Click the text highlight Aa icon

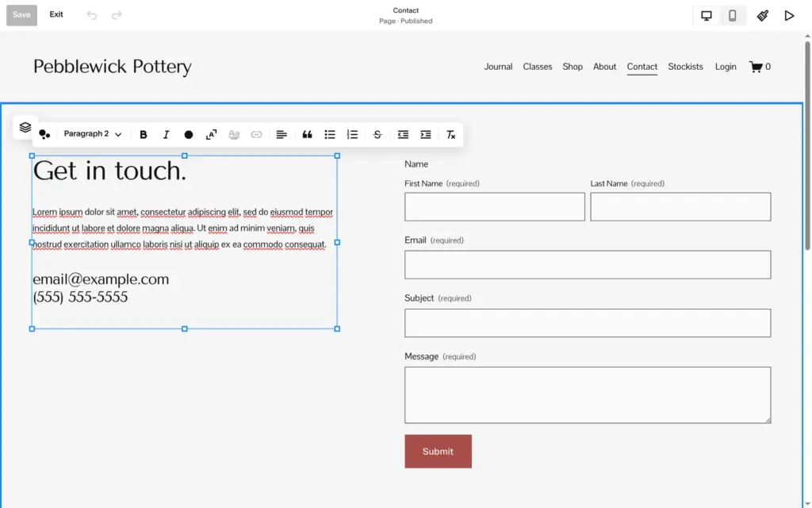pos(234,135)
